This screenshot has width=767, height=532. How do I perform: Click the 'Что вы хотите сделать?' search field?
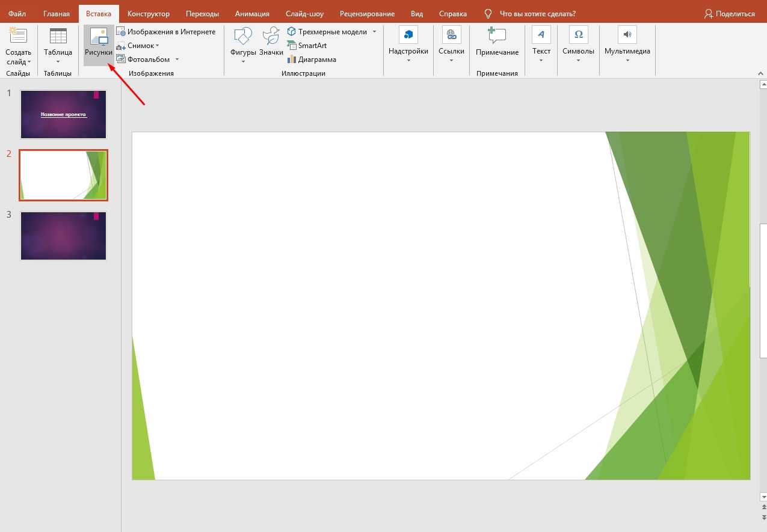pos(537,14)
